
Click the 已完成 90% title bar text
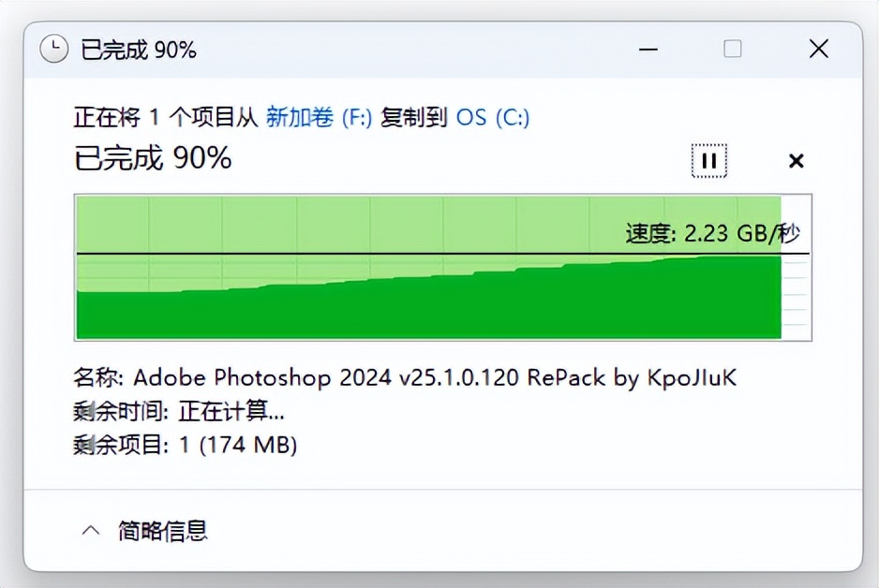pyautogui.click(x=139, y=50)
